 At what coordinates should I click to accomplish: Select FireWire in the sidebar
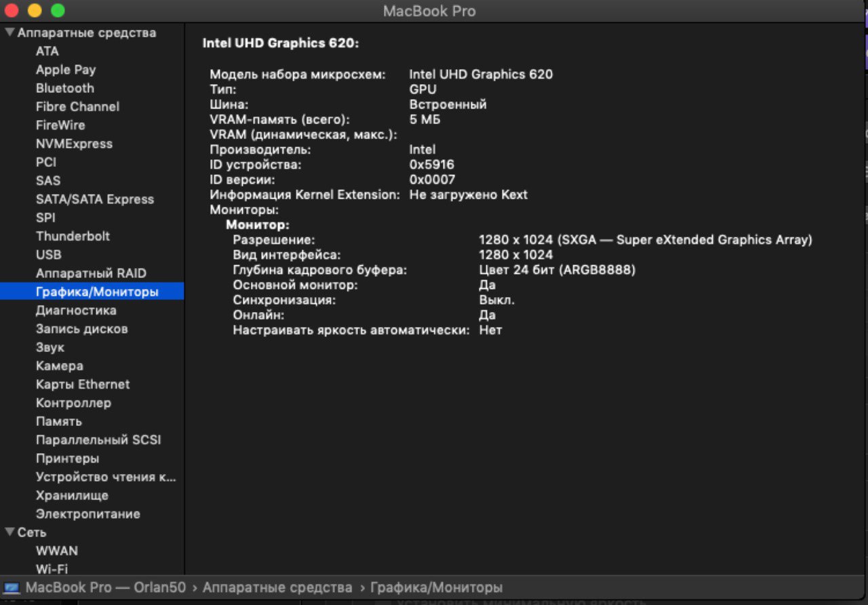click(x=60, y=125)
